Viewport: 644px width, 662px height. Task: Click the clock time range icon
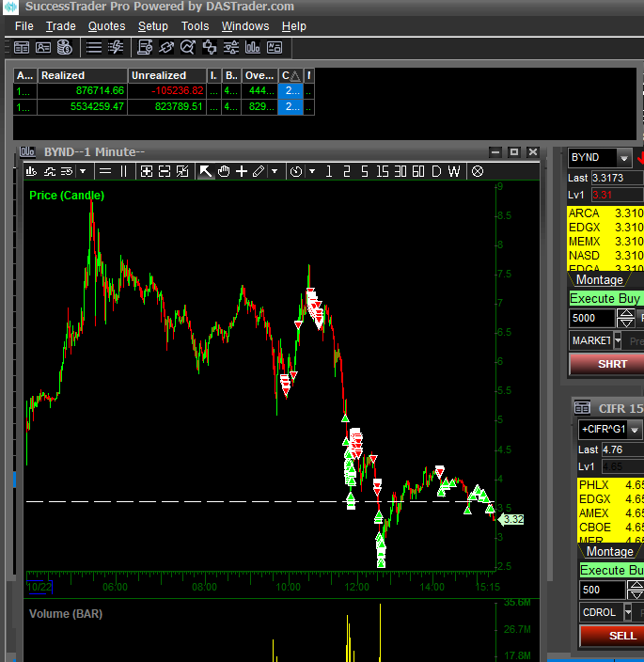[x=296, y=171]
